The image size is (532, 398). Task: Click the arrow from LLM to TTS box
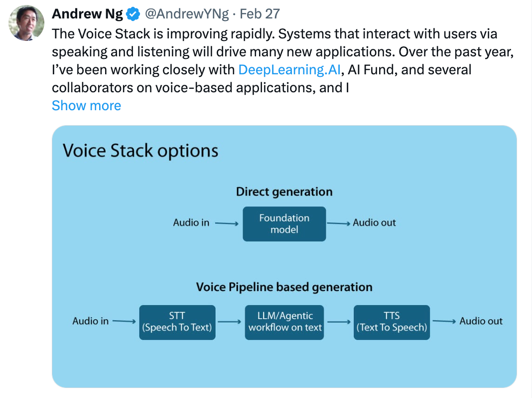[x=339, y=322]
